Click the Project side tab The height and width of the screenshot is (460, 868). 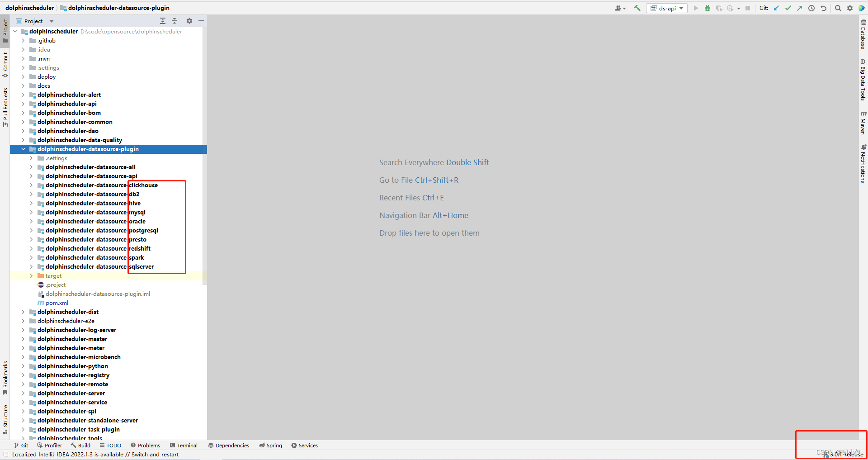[5, 31]
